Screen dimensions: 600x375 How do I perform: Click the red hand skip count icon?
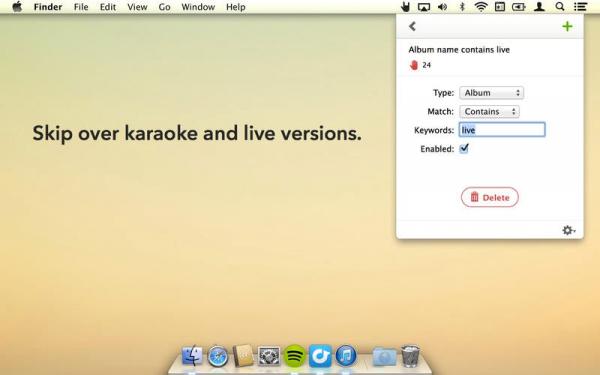pyautogui.click(x=414, y=65)
